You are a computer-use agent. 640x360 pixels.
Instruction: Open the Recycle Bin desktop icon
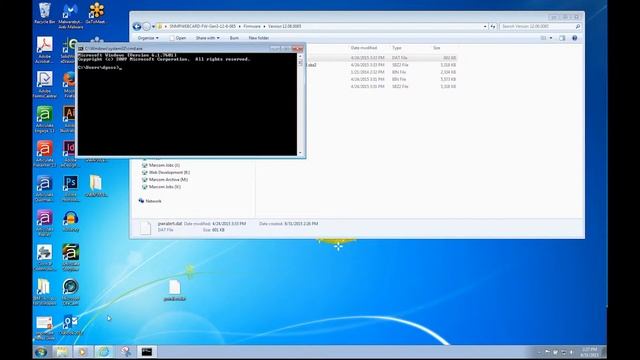coord(44,13)
